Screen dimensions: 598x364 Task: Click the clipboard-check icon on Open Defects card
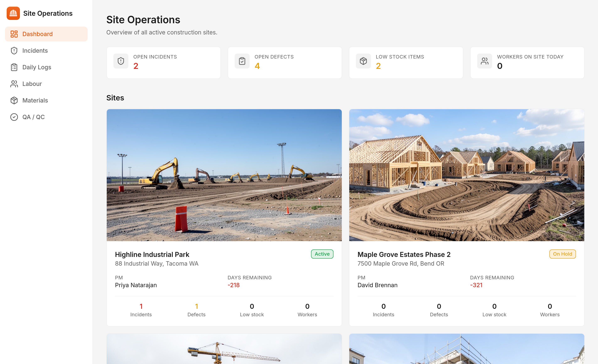click(242, 61)
